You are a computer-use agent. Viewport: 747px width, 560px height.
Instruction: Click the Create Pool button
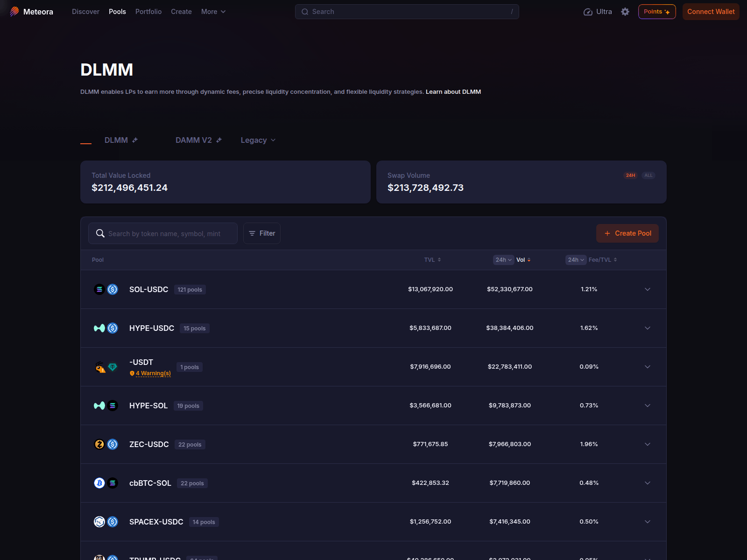pyautogui.click(x=627, y=233)
